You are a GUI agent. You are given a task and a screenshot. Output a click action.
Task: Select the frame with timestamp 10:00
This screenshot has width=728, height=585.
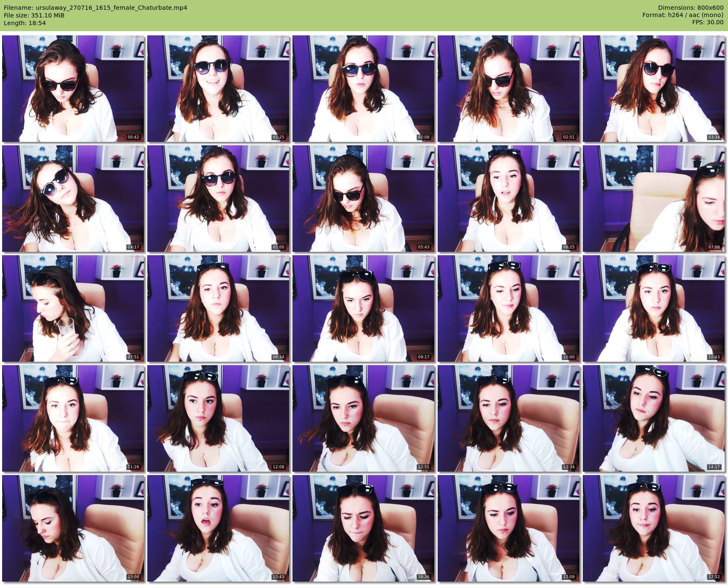[509, 308]
